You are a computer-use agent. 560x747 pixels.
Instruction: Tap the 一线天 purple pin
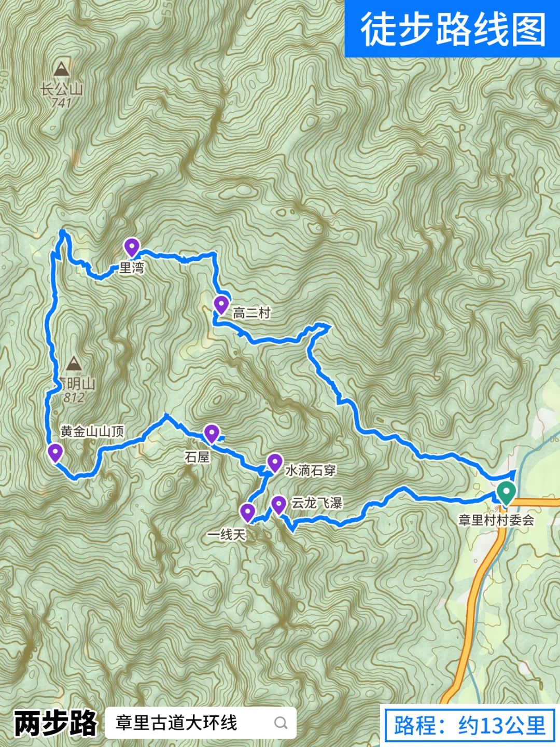coord(248,513)
